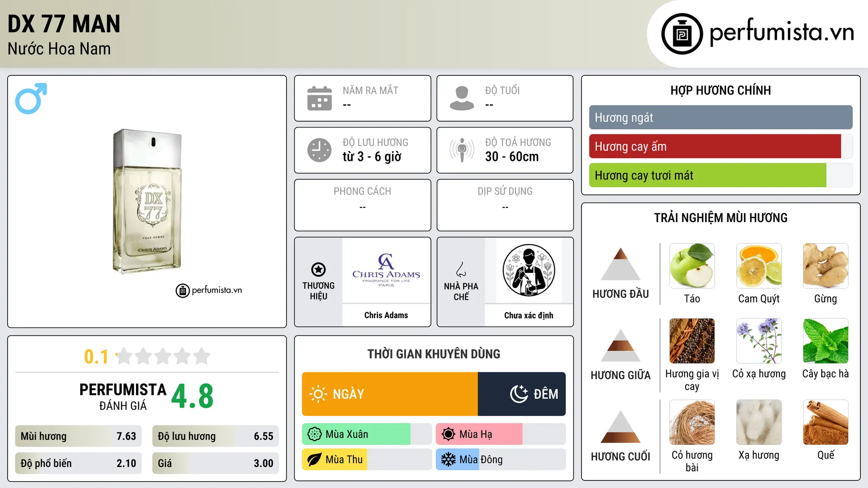Click the leaf icon for Mùa Thu

pyautogui.click(x=314, y=460)
